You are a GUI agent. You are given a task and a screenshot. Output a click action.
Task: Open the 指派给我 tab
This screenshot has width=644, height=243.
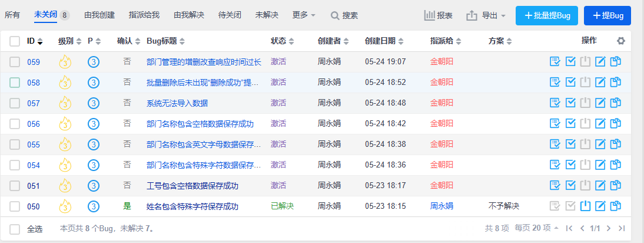pos(144,15)
